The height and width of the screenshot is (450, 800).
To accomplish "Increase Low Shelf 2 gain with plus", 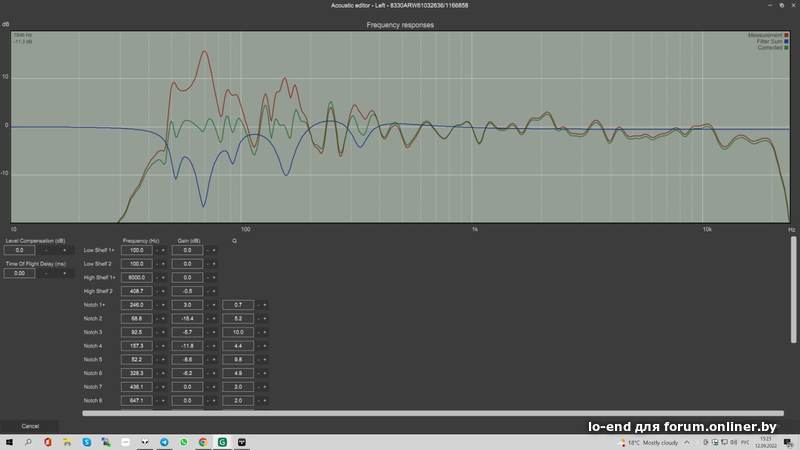I will click(x=214, y=264).
